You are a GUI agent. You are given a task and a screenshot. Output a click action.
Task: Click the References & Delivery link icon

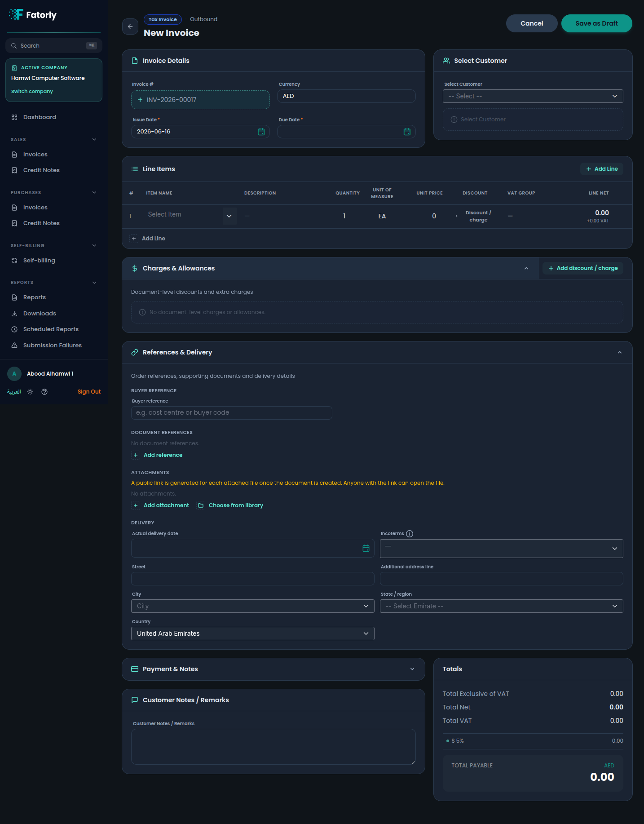pyautogui.click(x=135, y=352)
